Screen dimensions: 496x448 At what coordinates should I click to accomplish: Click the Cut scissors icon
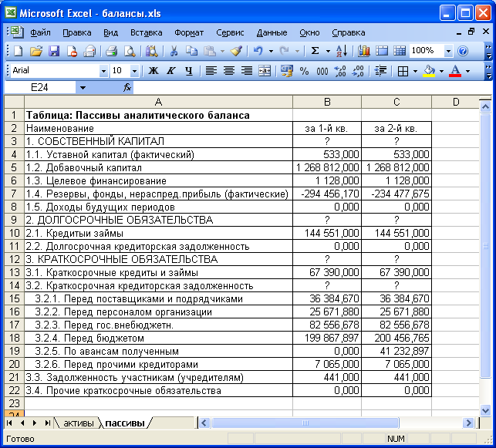coord(174,51)
